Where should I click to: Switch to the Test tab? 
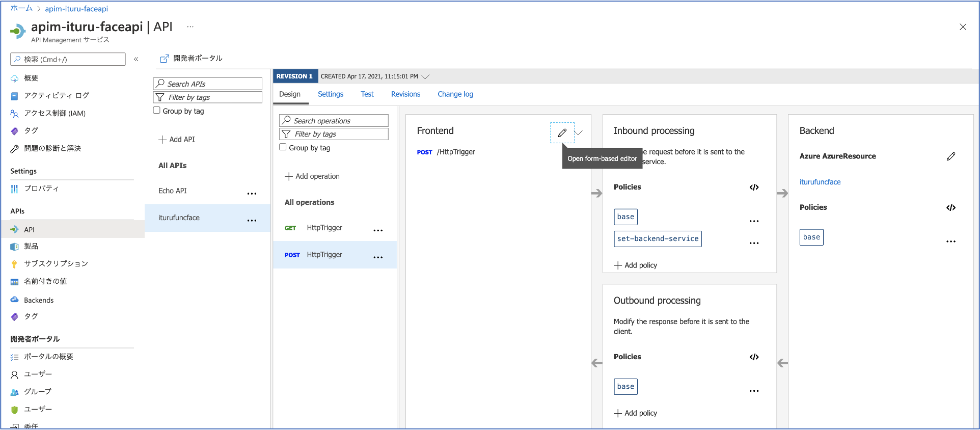click(367, 94)
